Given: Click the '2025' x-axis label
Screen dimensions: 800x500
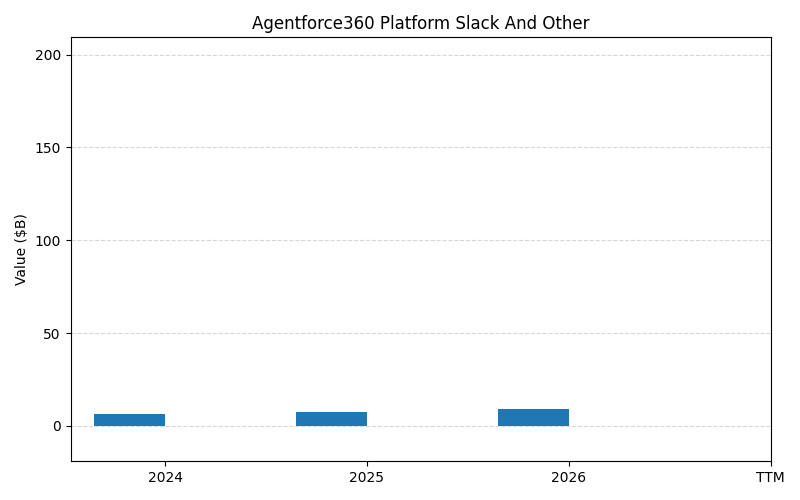Looking at the screenshot, I should (x=366, y=478).
